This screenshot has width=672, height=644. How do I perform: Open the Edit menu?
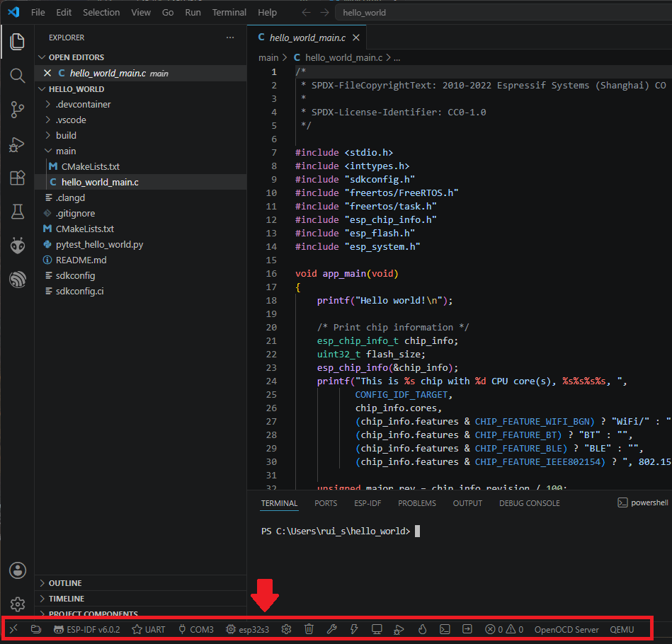tap(64, 13)
